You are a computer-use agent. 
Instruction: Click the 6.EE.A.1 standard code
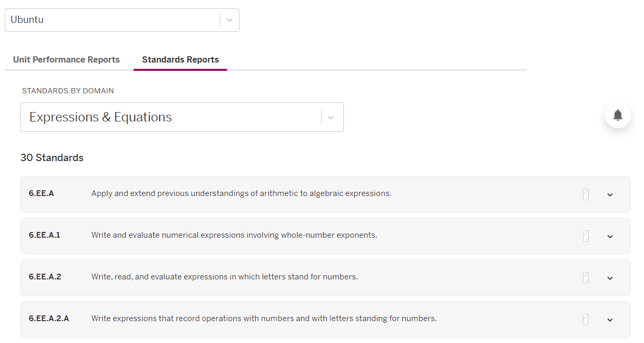tap(44, 235)
